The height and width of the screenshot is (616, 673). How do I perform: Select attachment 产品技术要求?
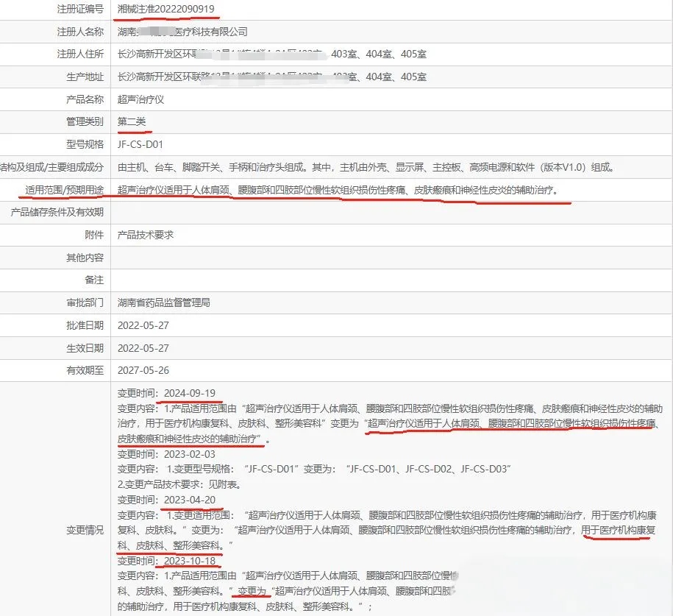[x=146, y=235]
